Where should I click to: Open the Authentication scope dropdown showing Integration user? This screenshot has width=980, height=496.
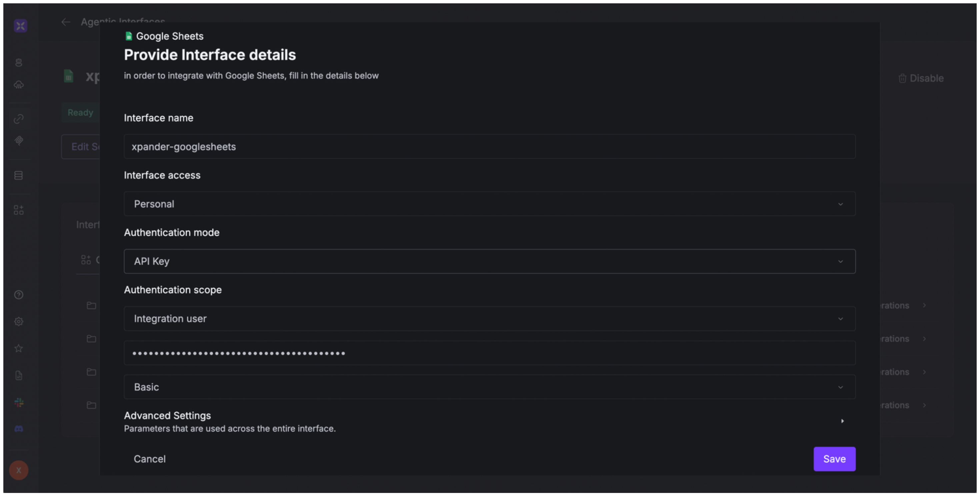tap(489, 319)
